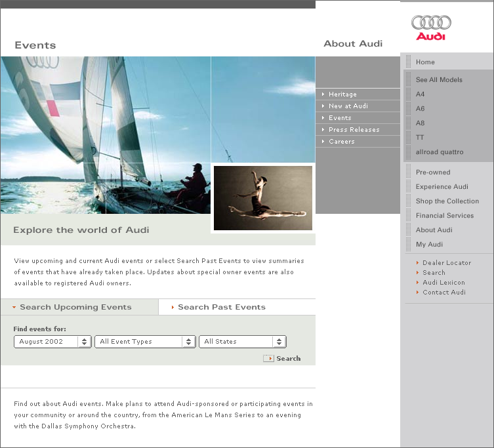Open the Contact Audi link

coord(444,292)
